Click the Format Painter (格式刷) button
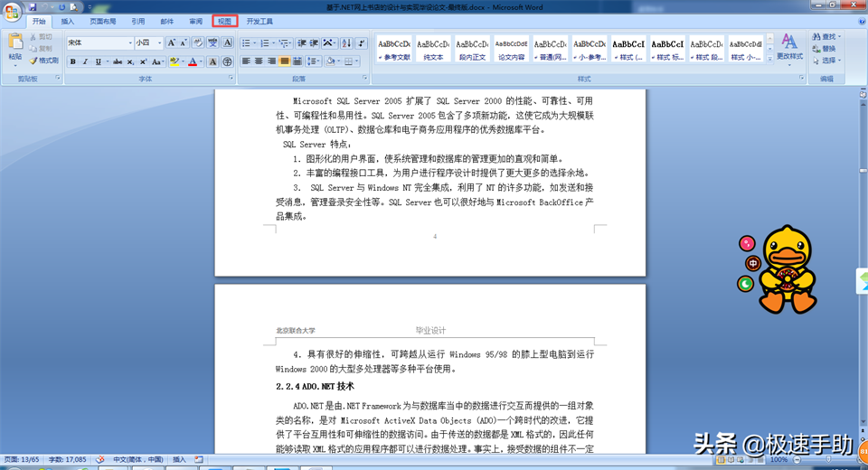This screenshot has width=868, height=470. point(43,61)
